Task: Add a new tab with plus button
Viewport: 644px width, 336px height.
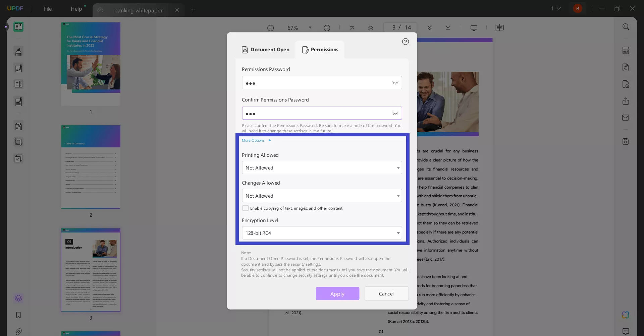Action: coord(193,10)
